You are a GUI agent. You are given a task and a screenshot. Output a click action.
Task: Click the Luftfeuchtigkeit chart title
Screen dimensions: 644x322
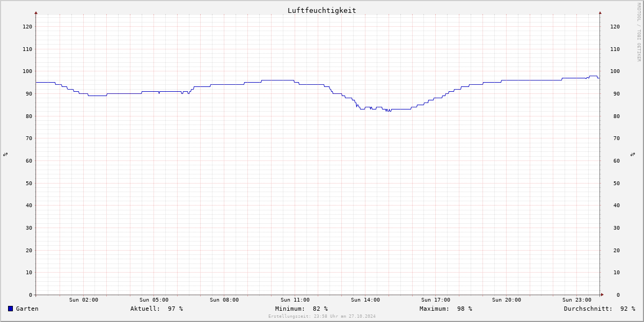(x=322, y=10)
